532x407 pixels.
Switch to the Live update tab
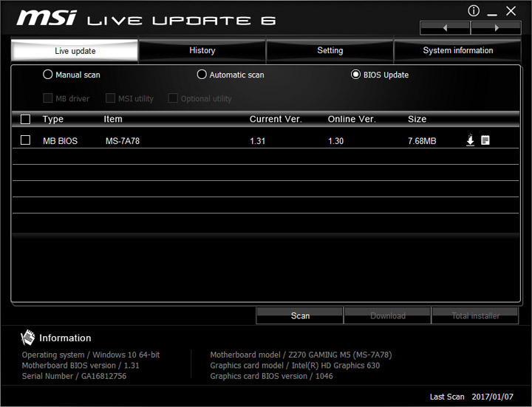75,51
